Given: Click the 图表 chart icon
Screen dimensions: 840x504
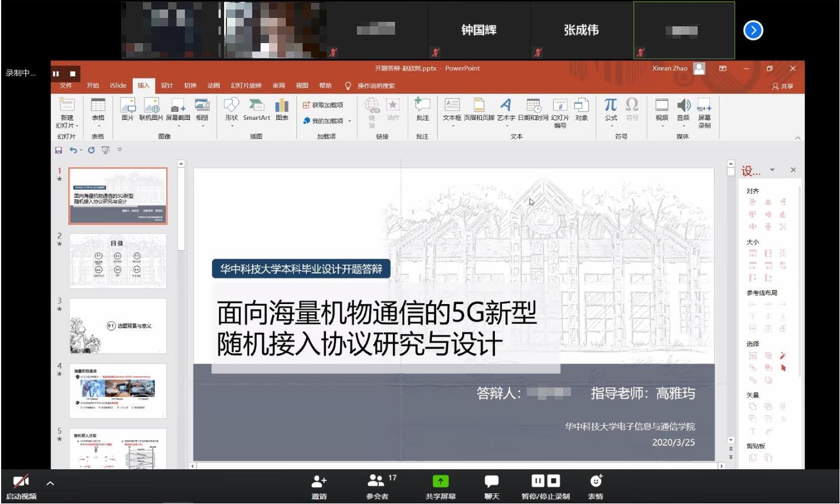Looking at the screenshot, I should (x=282, y=109).
